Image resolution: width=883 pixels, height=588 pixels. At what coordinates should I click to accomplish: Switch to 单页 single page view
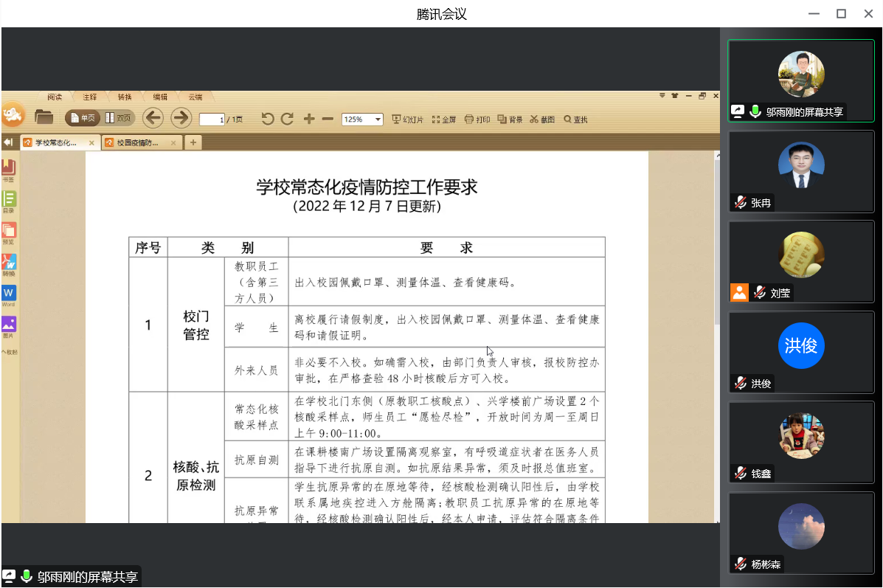[83, 118]
